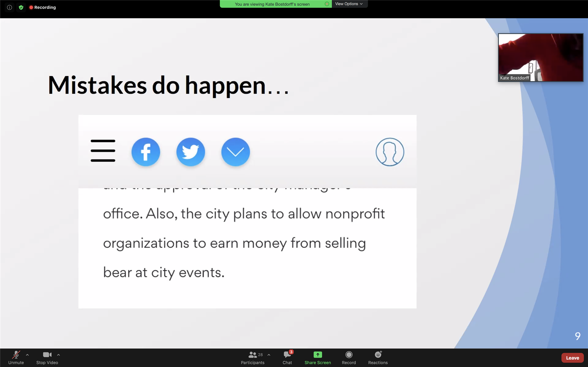588x367 pixels.
Task: Click the hamburger menu in slide
Action: (x=103, y=151)
